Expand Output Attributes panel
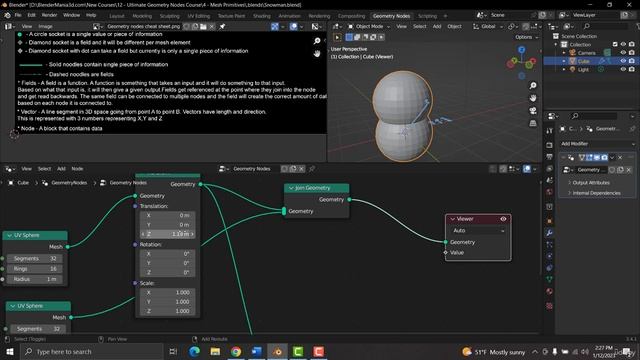This screenshot has height=360, width=640. click(591, 182)
